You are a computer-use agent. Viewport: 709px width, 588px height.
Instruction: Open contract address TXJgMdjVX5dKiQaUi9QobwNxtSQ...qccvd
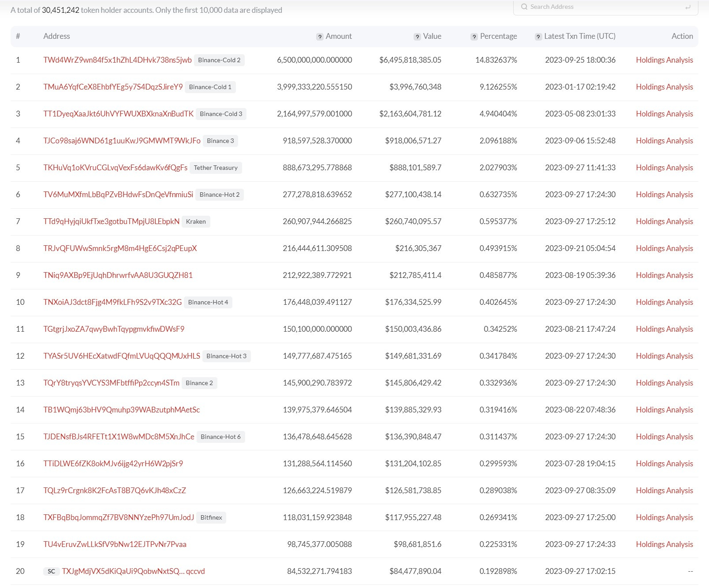pyautogui.click(x=133, y=571)
